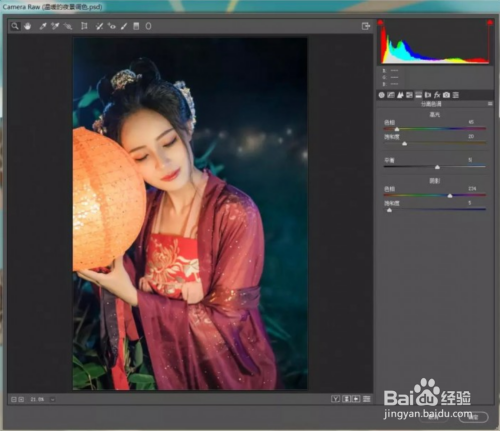500x431 pixels.
Task: Open the HSL adjustments panel tab
Action: click(409, 95)
